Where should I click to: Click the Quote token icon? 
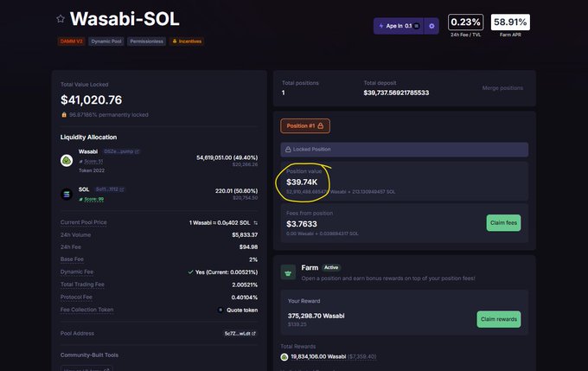click(220, 310)
